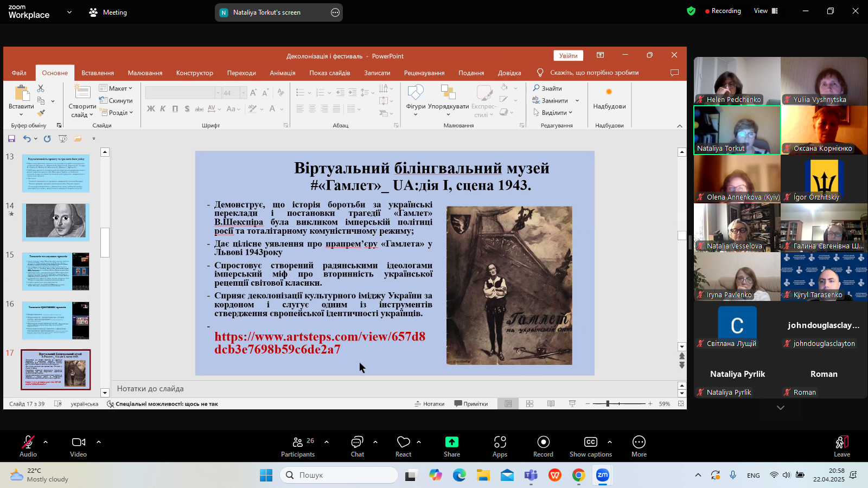
Task: Select slide 15 thumbnail
Action: 56,271
